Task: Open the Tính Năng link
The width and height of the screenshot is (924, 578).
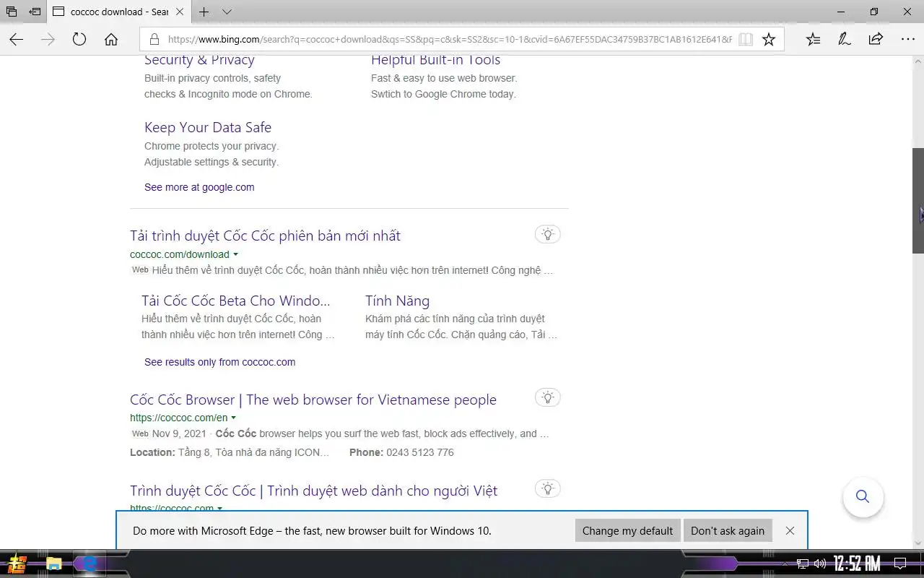Action: click(397, 301)
